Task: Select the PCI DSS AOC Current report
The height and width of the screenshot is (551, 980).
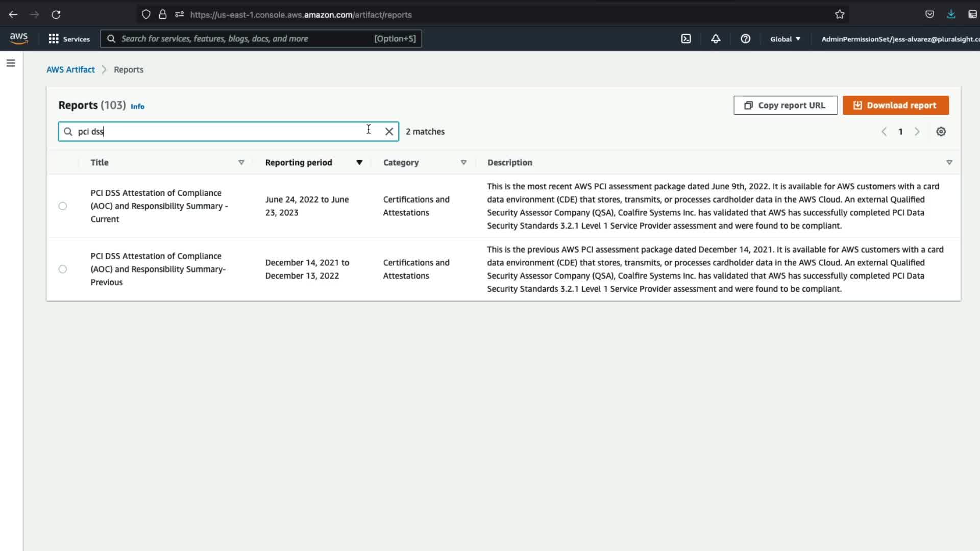Action: (x=63, y=206)
